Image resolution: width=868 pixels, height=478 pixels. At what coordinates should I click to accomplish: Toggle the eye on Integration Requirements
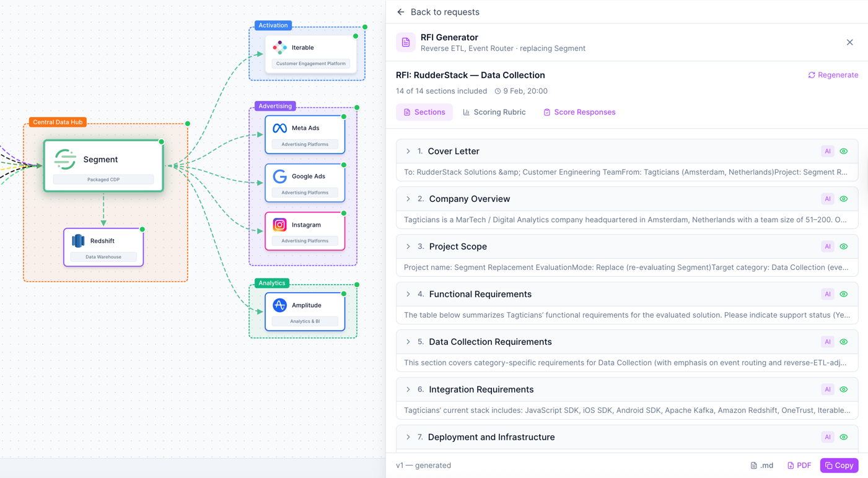[x=843, y=389]
